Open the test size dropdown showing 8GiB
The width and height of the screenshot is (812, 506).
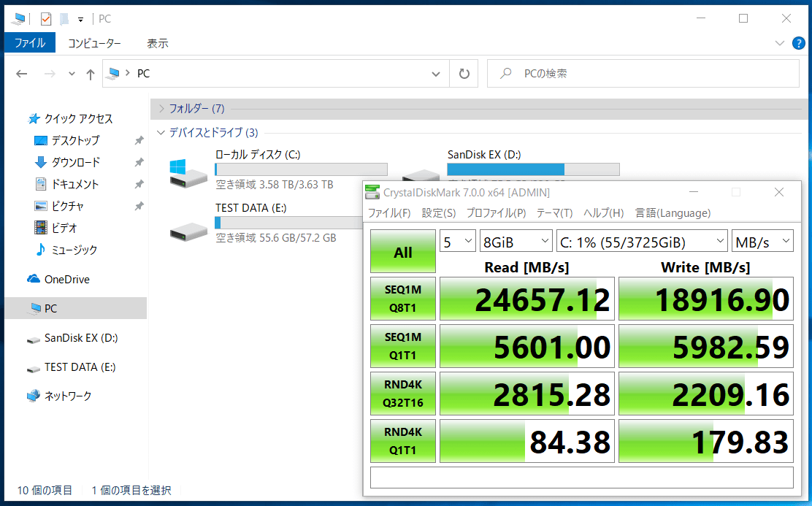(516, 241)
